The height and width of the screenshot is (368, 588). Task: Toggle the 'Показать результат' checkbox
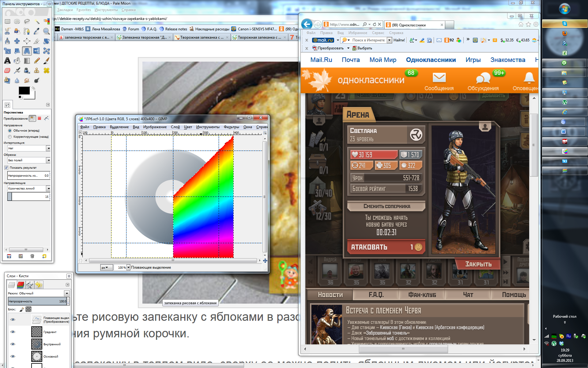pos(6,168)
